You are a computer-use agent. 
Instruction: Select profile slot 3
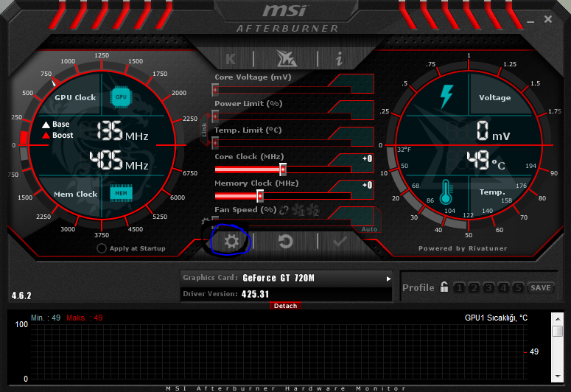coord(488,288)
